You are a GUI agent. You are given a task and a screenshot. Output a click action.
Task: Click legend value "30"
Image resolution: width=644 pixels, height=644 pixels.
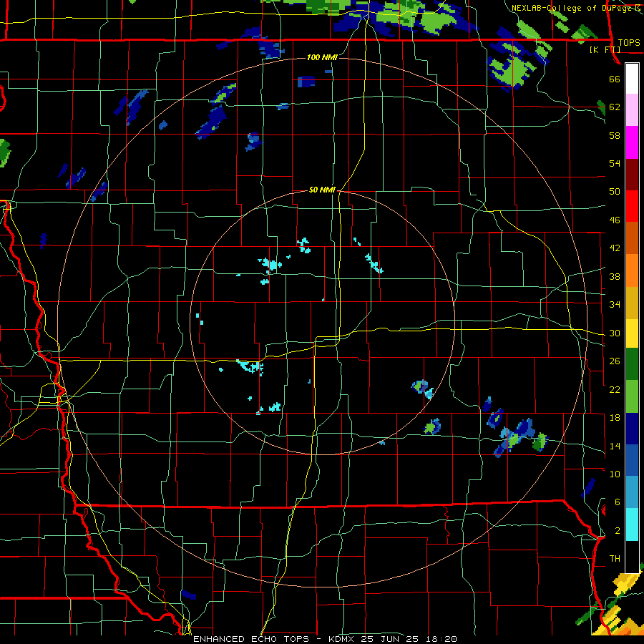point(615,333)
